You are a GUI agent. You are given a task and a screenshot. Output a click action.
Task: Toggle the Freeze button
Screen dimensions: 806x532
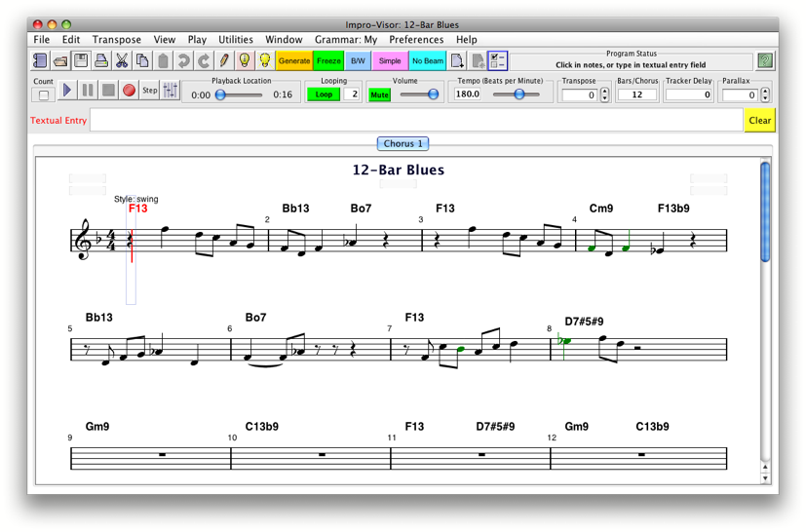[x=329, y=61]
